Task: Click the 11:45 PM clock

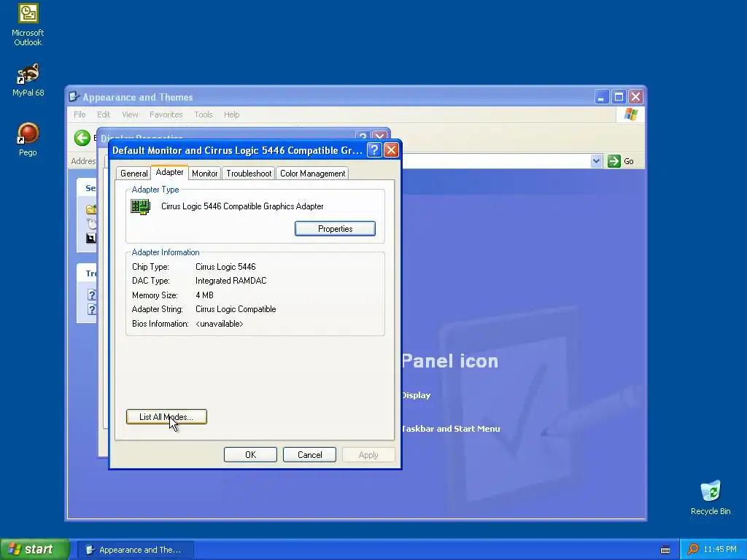Action: [720, 549]
